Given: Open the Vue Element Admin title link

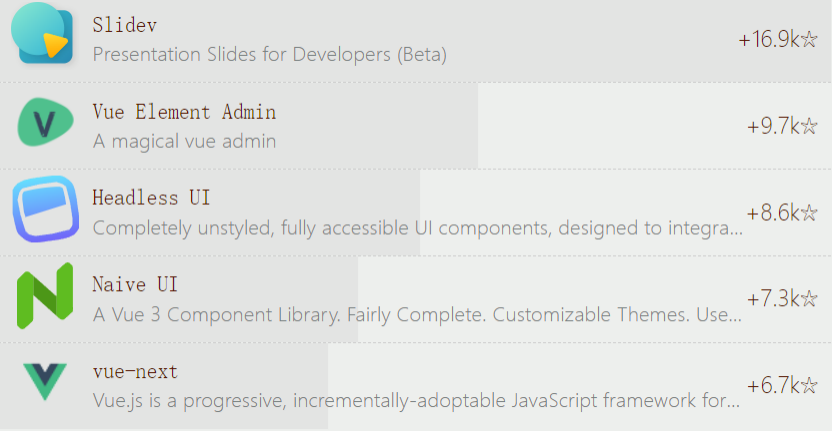Looking at the screenshot, I should click(184, 111).
